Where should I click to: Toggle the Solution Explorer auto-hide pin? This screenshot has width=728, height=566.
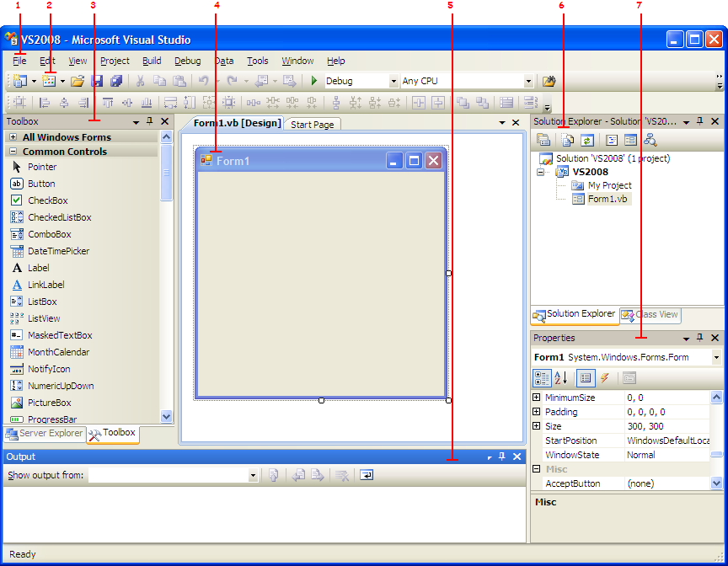click(x=702, y=120)
